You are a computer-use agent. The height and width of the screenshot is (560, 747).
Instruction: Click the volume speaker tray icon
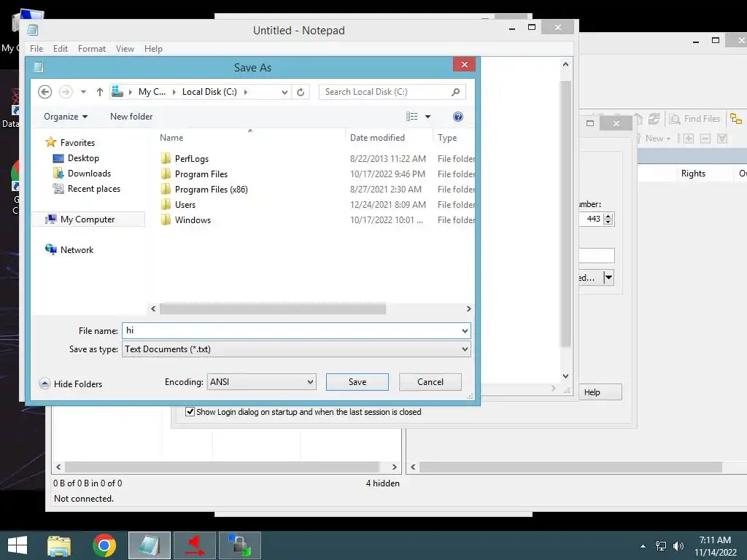[678, 545]
